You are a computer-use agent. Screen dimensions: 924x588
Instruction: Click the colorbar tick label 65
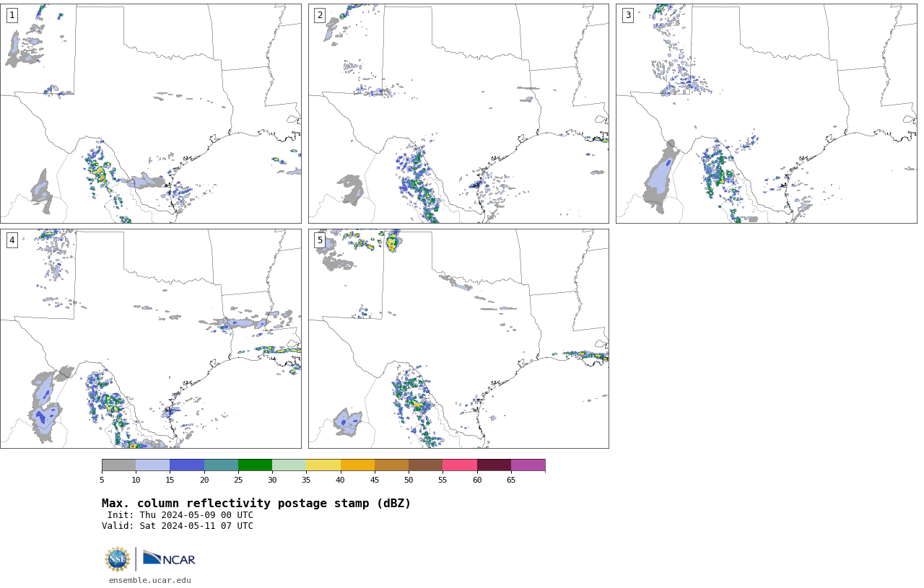[x=511, y=480]
